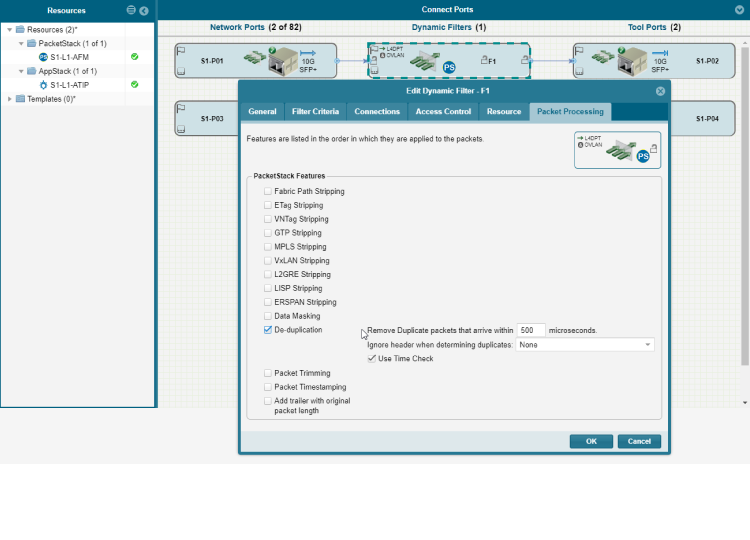Enable Packet Trimming checkbox
Screen dimensions: 750x540
click(x=268, y=373)
